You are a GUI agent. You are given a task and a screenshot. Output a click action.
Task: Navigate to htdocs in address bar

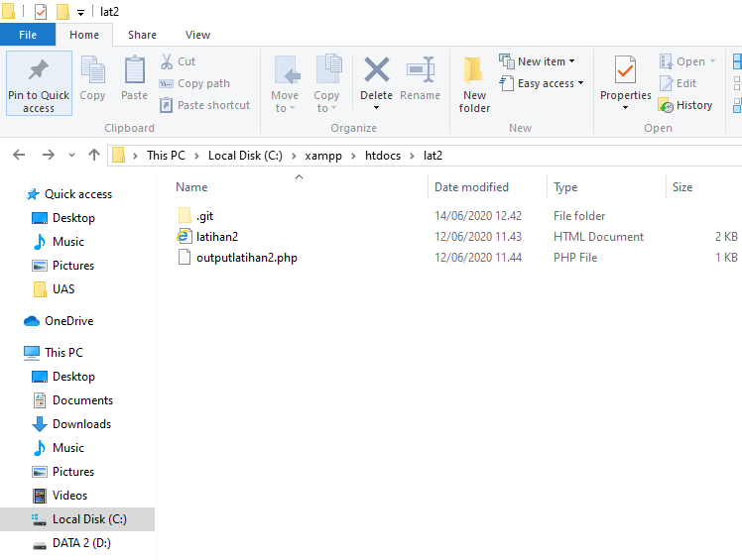382,156
